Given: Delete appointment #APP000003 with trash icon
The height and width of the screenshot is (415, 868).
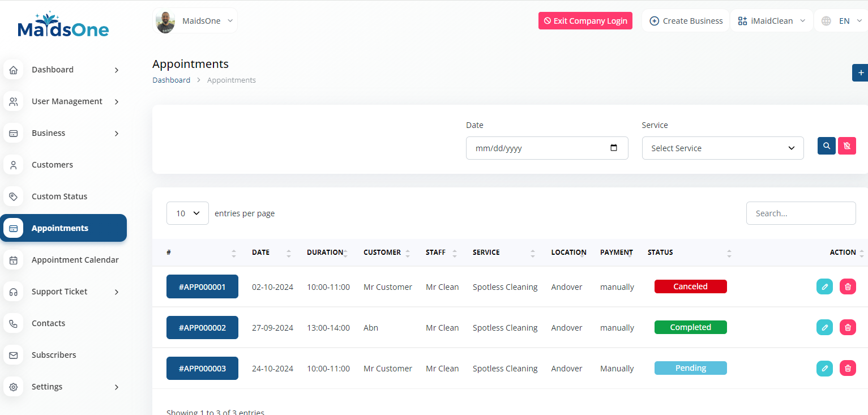Looking at the screenshot, I should [x=847, y=369].
